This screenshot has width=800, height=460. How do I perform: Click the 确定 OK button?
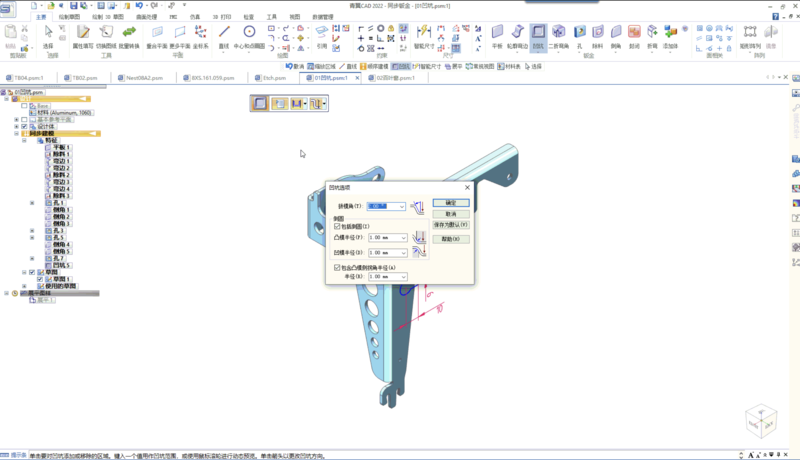450,203
